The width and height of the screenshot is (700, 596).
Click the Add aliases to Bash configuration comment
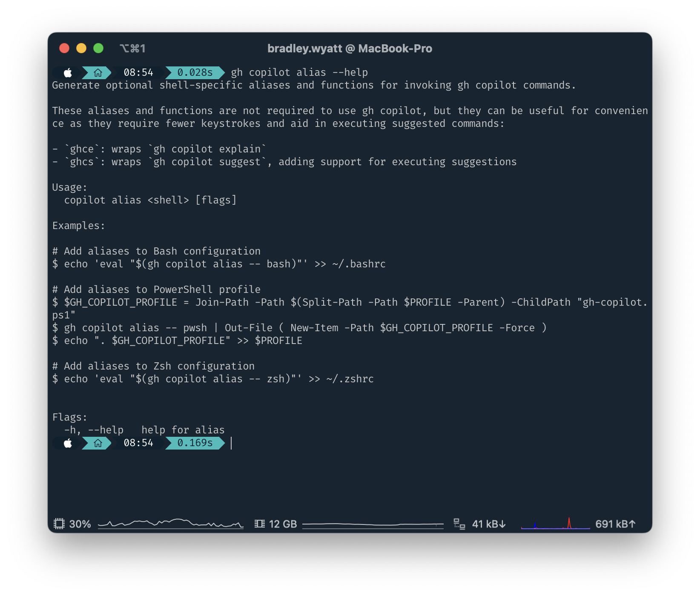pos(156,251)
